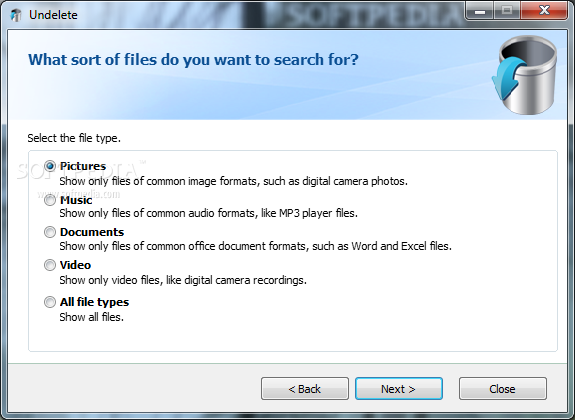Click the text mentioning MP3 player files
Screen dimensions: 575x420
(208, 213)
